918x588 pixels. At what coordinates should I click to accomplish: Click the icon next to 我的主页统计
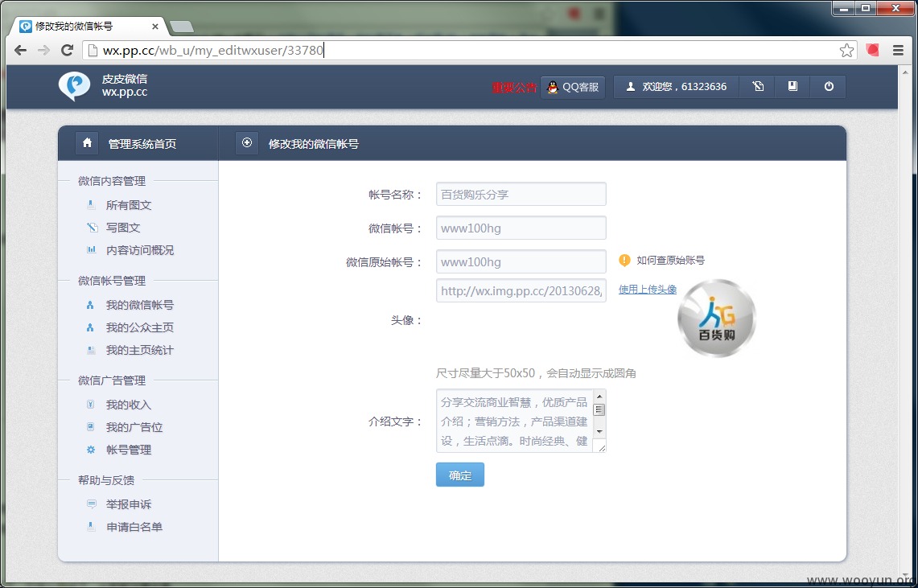click(x=91, y=350)
